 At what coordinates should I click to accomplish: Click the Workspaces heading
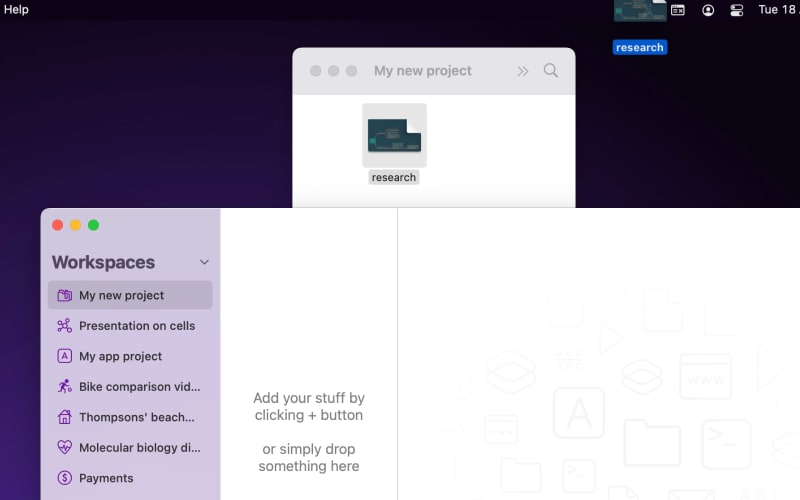click(x=103, y=262)
